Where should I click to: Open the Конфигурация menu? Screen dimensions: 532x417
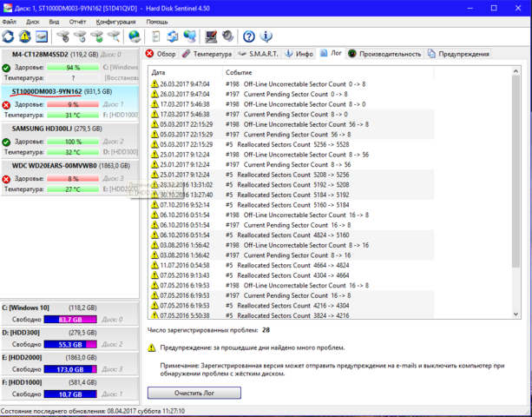pos(115,22)
